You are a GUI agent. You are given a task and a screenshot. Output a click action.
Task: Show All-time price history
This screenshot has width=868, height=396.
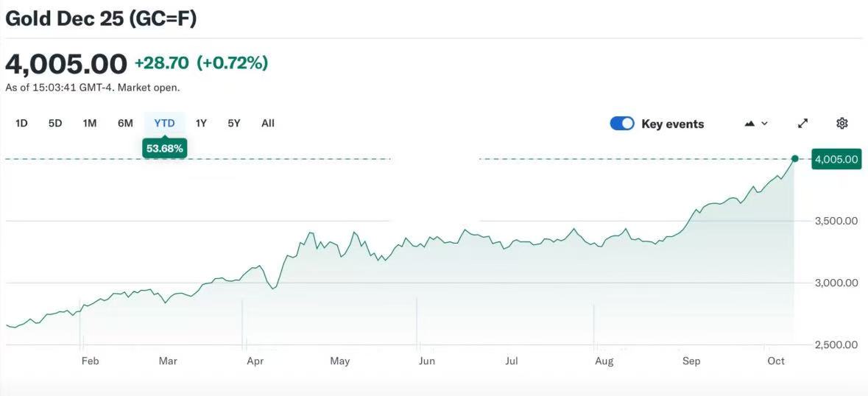click(x=268, y=124)
